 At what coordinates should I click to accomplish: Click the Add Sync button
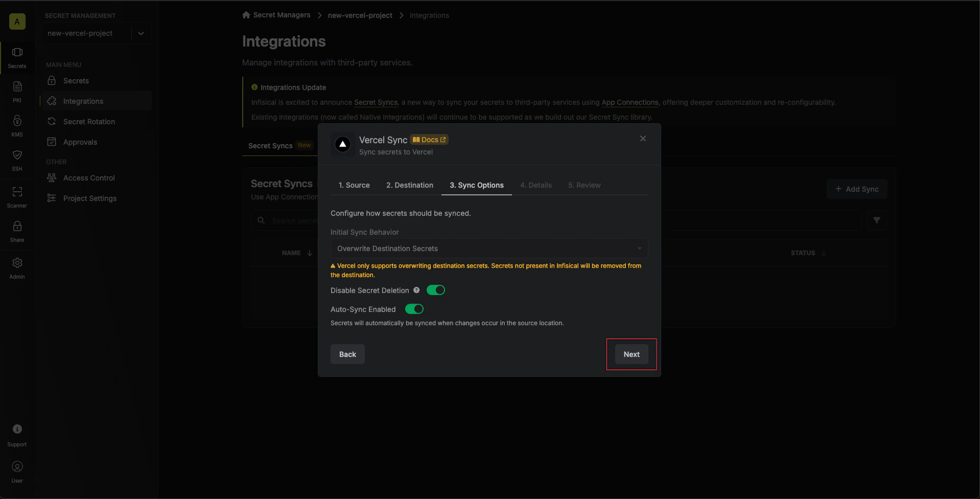coord(857,189)
